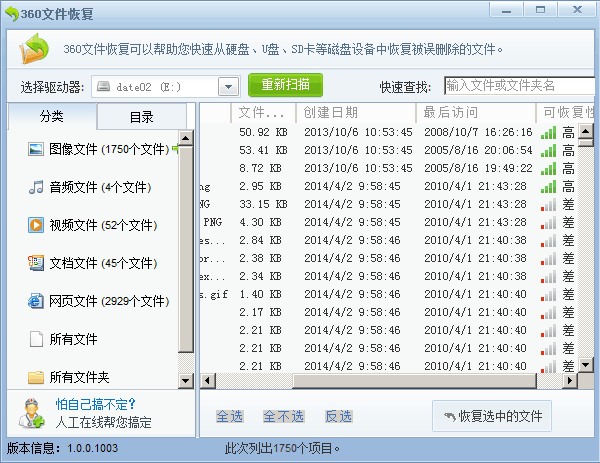This screenshot has height=463, width=600.
Task: Click the web page files IE icon
Action: (36, 301)
